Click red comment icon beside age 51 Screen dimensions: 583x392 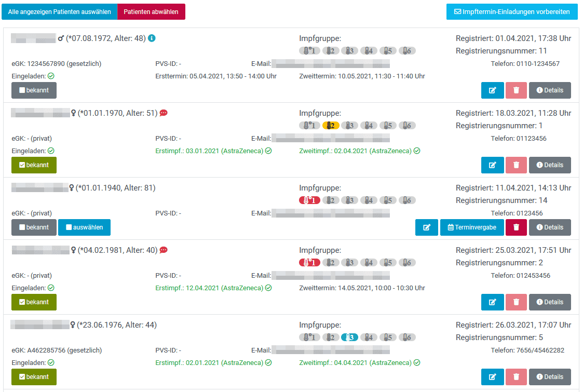(x=164, y=113)
